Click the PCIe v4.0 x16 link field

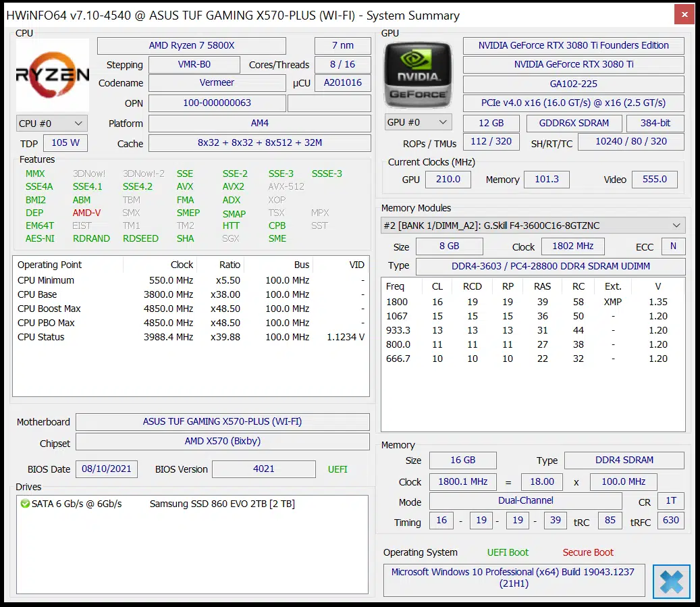pyautogui.click(x=573, y=103)
